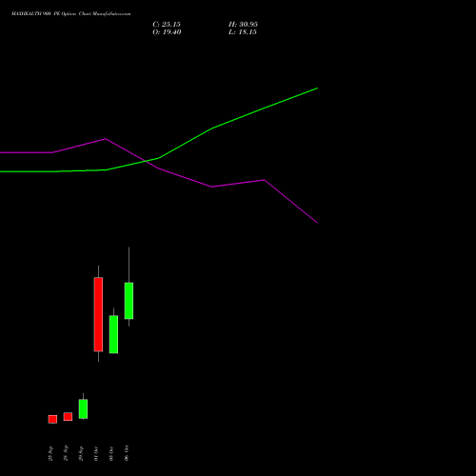
Task: Click the 05 Oct green candlestick
Action: [x=113, y=334]
